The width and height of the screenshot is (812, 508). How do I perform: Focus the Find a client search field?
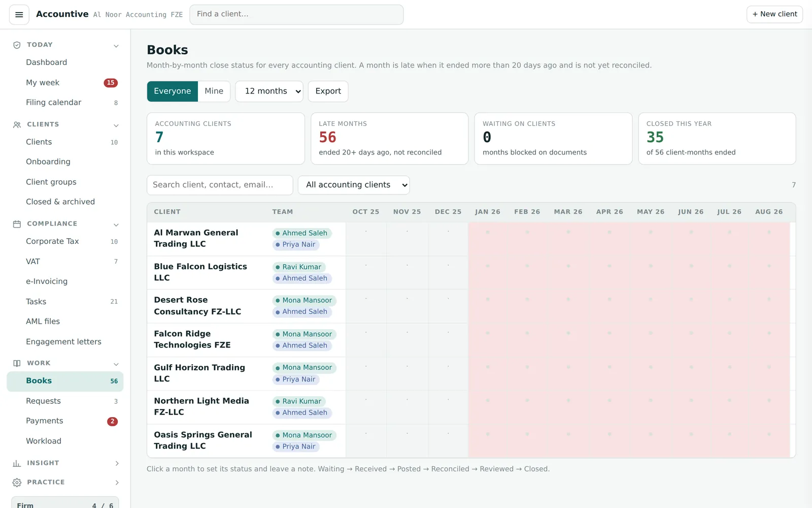[296, 15]
